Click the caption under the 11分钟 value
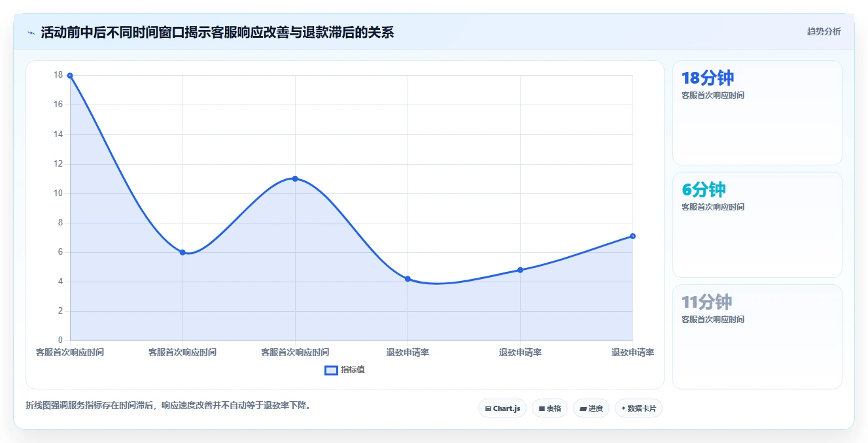 (713, 320)
